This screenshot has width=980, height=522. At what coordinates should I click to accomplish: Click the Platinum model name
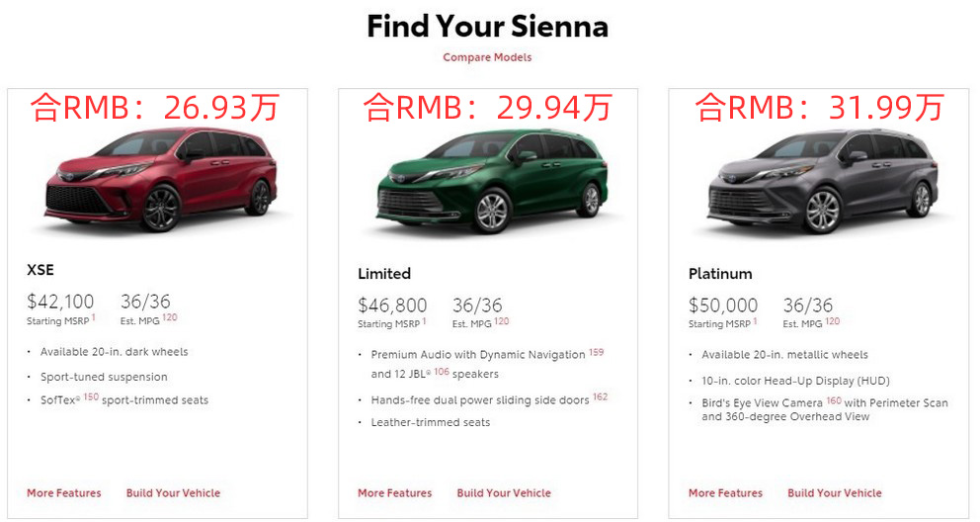click(720, 274)
